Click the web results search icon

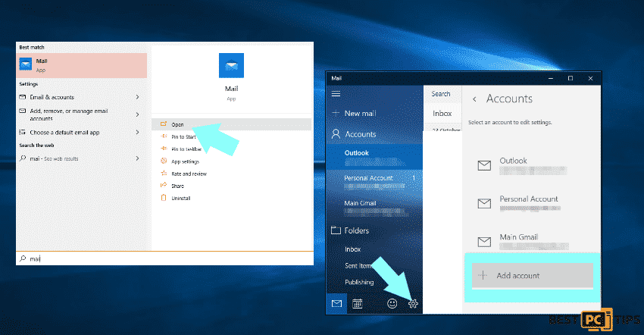[x=23, y=158]
